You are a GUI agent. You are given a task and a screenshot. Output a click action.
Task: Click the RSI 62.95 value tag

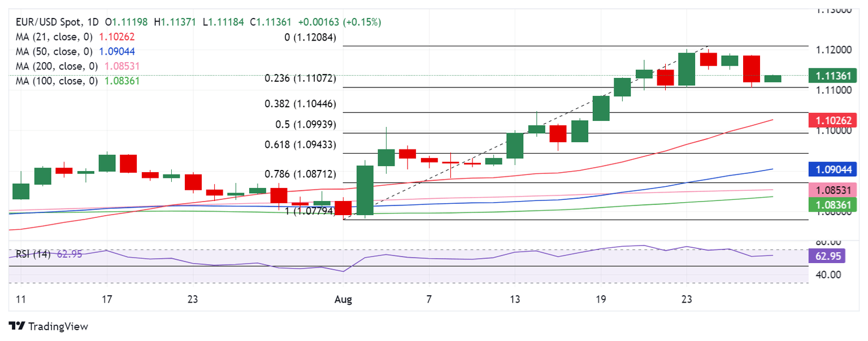click(x=834, y=256)
